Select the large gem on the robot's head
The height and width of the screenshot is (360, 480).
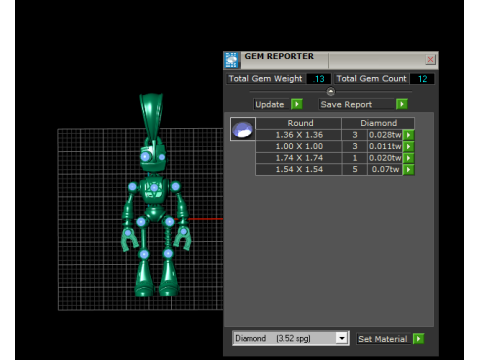coord(145,156)
